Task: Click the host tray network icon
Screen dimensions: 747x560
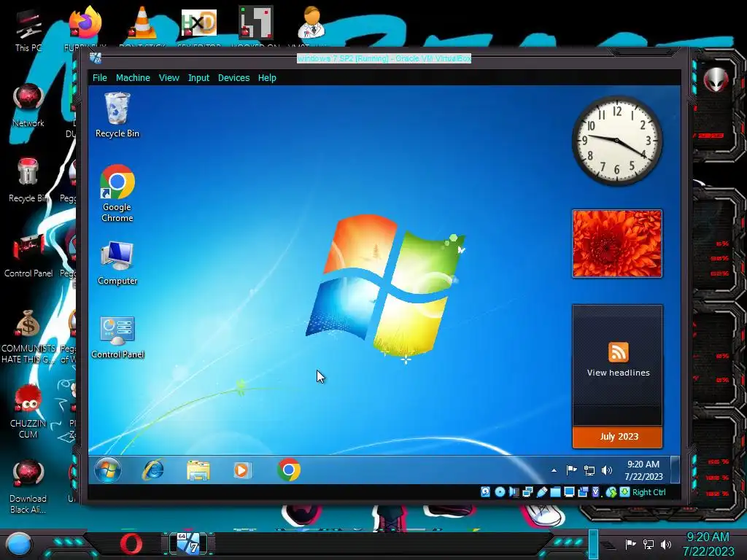Action: click(x=649, y=544)
